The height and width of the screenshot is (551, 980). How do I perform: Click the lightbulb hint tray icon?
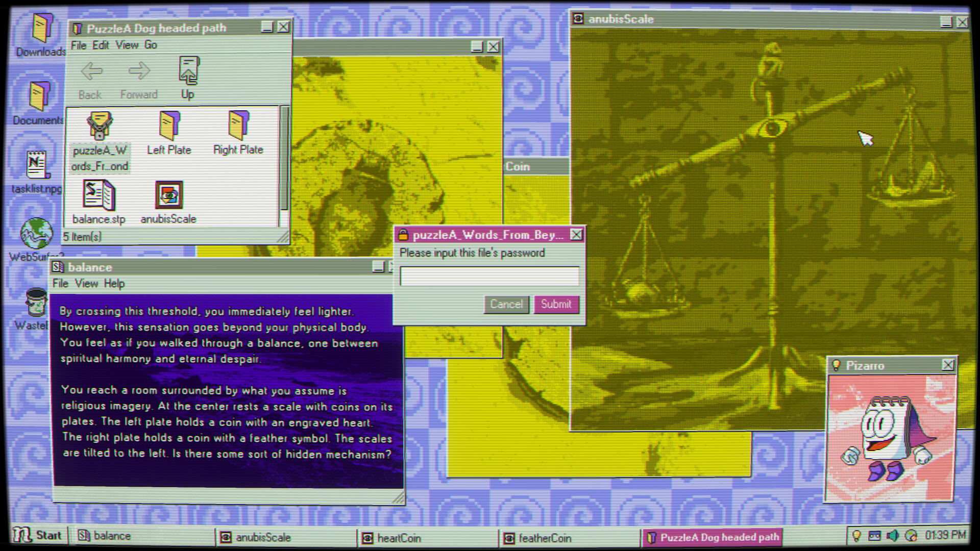point(856,536)
